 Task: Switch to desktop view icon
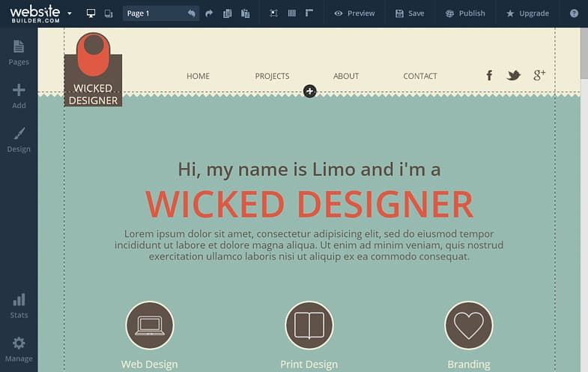point(91,13)
